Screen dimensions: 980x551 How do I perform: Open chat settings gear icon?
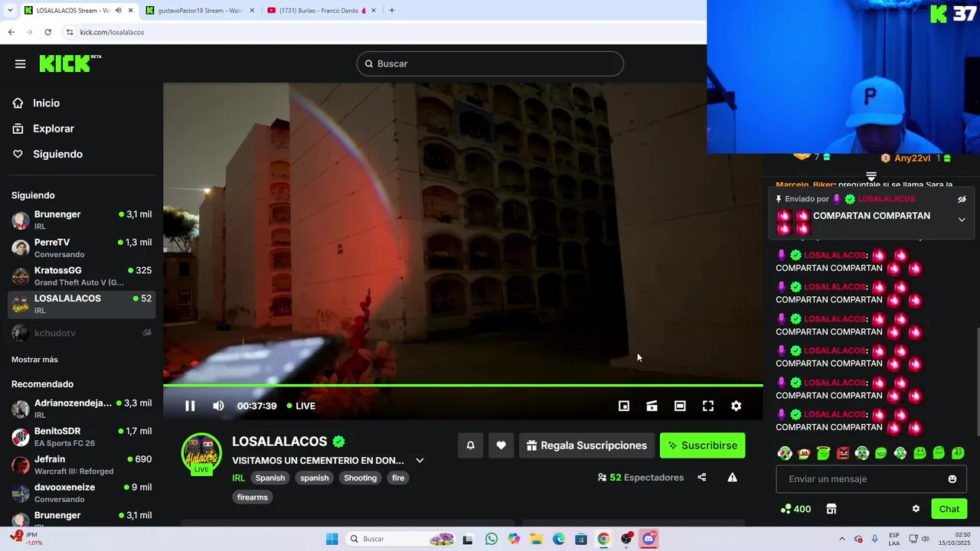[x=916, y=509]
